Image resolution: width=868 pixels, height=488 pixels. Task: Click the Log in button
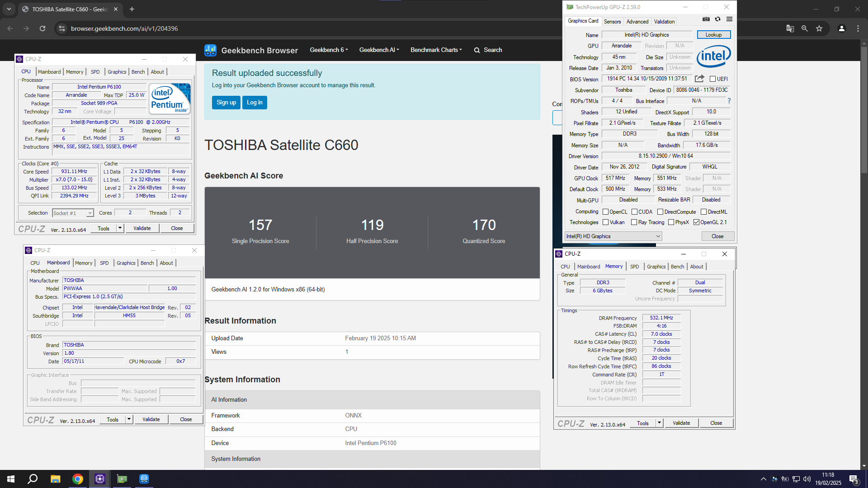click(x=255, y=103)
